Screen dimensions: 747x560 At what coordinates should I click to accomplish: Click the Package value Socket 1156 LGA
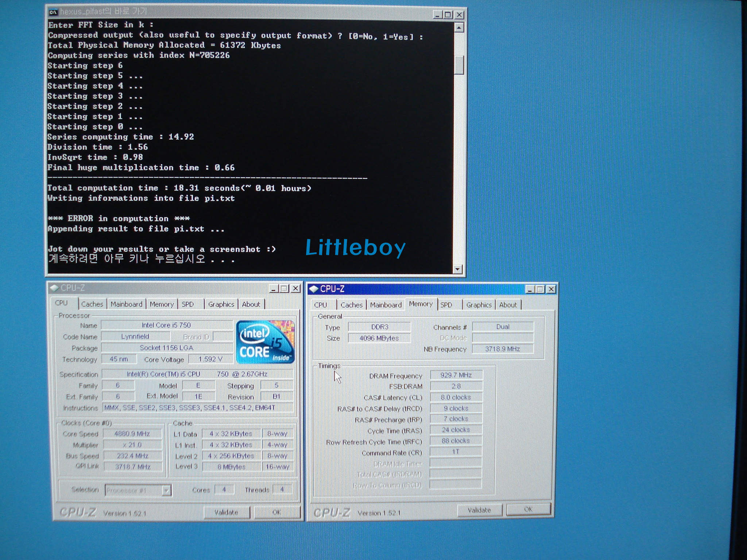pos(167,347)
